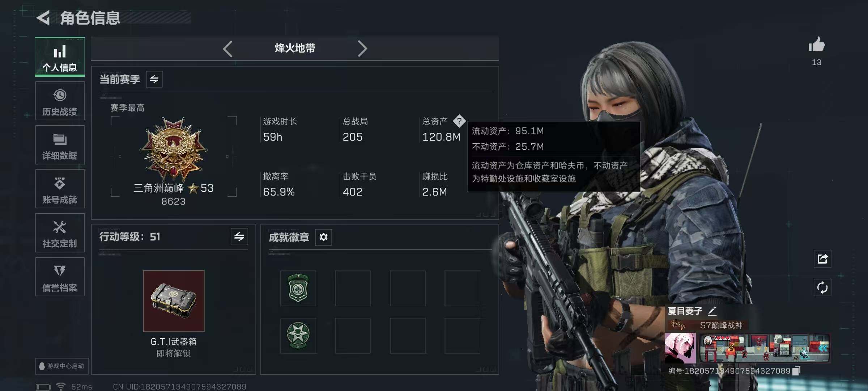
Task: Open the share icon on the right edge
Action: [822, 259]
